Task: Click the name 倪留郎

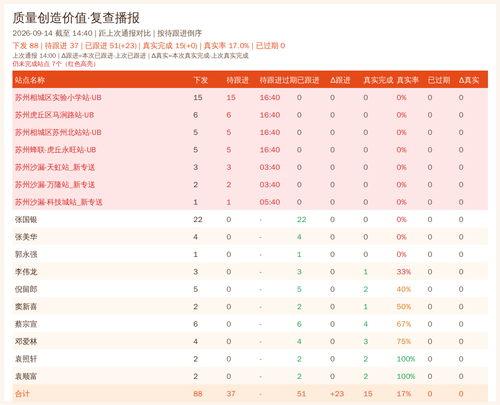Action: tap(26, 289)
